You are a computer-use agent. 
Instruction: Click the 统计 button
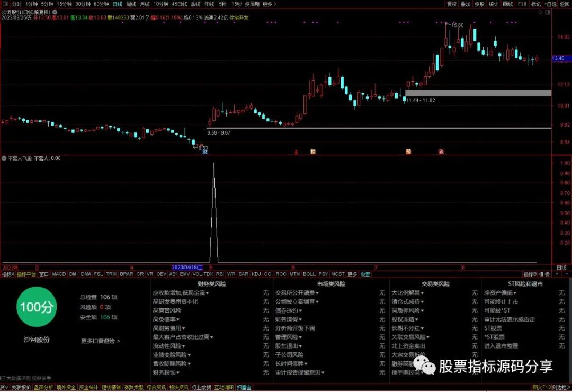click(494, 4)
